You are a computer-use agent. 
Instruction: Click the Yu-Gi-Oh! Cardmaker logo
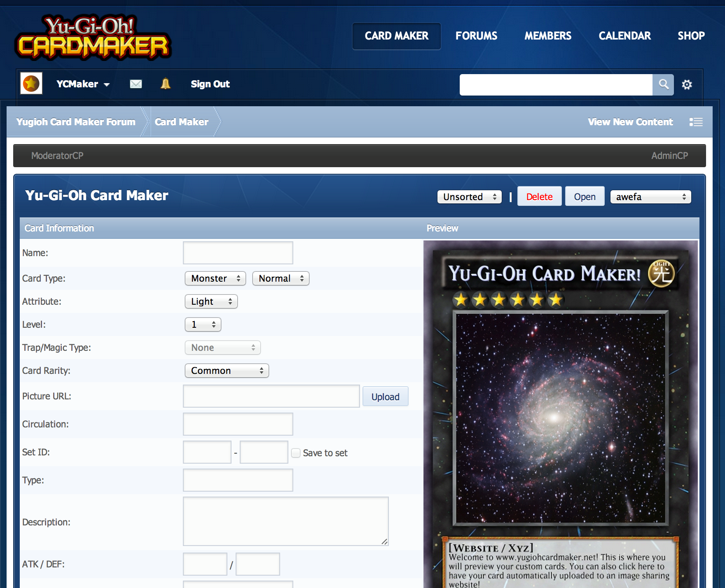click(93, 37)
